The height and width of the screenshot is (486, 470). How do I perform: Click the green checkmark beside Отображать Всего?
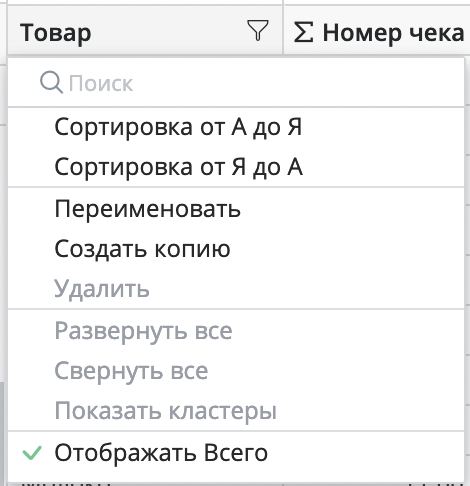coord(32,453)
